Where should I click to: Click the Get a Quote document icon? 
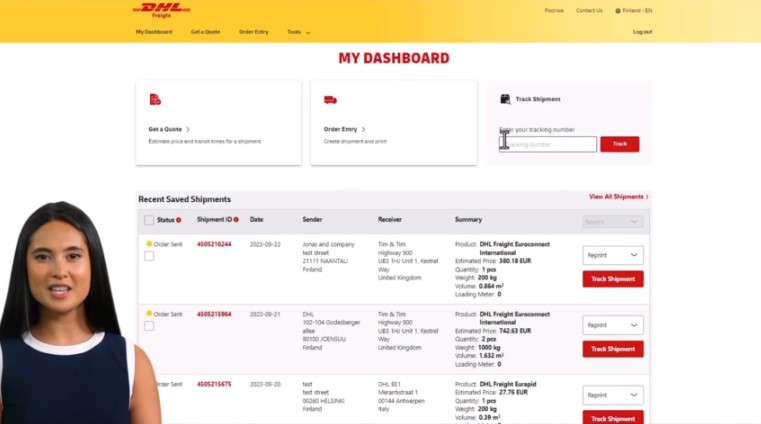tap(155, 99)
